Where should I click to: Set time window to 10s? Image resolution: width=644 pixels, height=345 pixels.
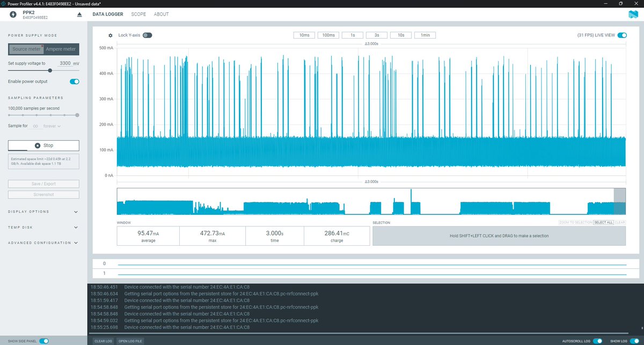point(401,35)
